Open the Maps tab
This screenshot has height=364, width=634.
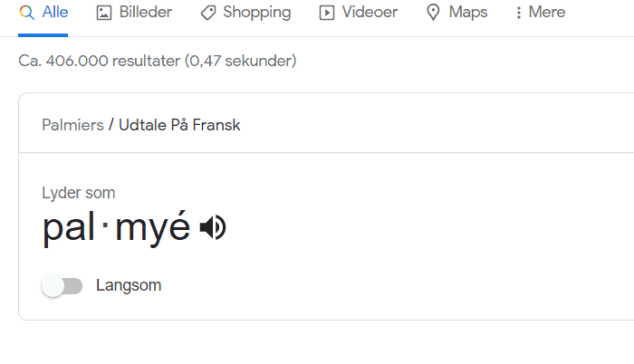click(456, 13)
